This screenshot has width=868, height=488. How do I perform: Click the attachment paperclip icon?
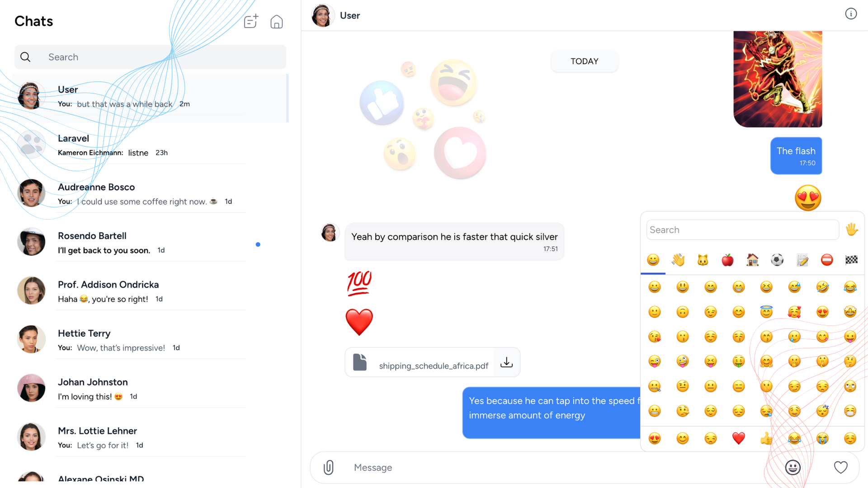(x=329, y=467)
